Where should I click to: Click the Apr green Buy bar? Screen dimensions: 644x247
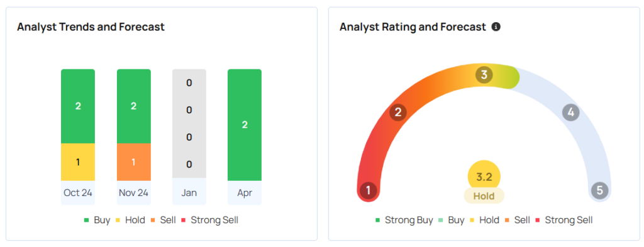(245, 125)
